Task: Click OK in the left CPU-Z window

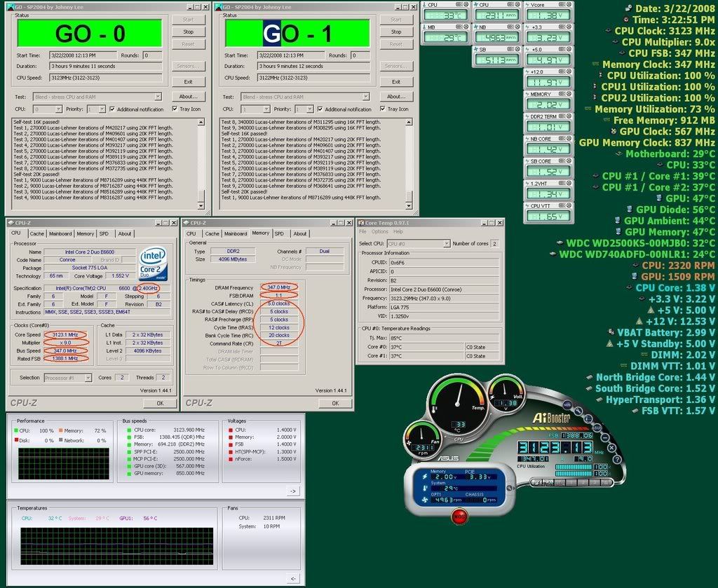Action: coord(160,403)
